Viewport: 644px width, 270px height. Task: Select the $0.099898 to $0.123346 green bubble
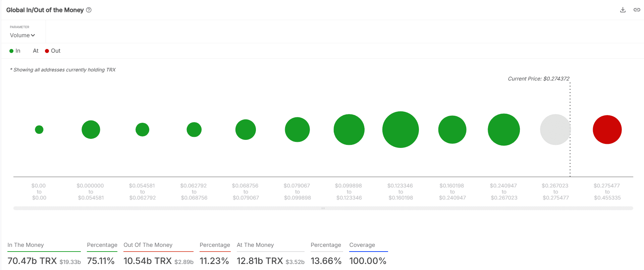pos(349,129)
